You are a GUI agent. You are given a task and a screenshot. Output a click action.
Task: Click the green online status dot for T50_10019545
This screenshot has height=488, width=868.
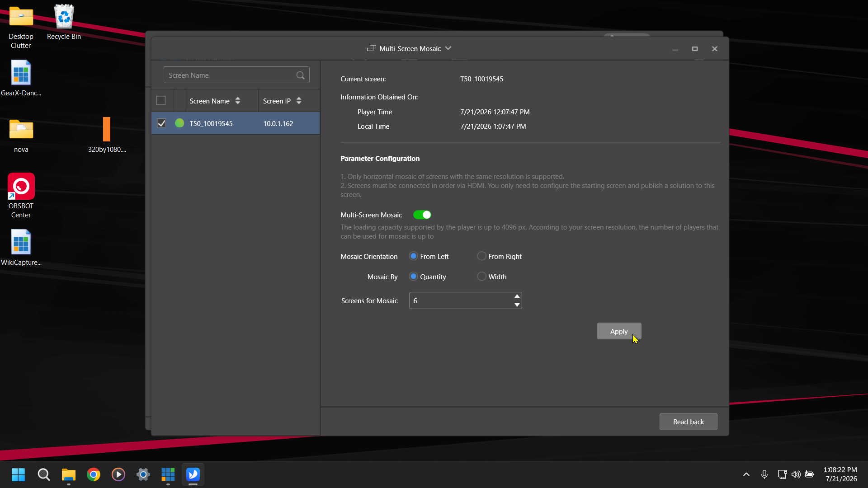click(179, 123)
